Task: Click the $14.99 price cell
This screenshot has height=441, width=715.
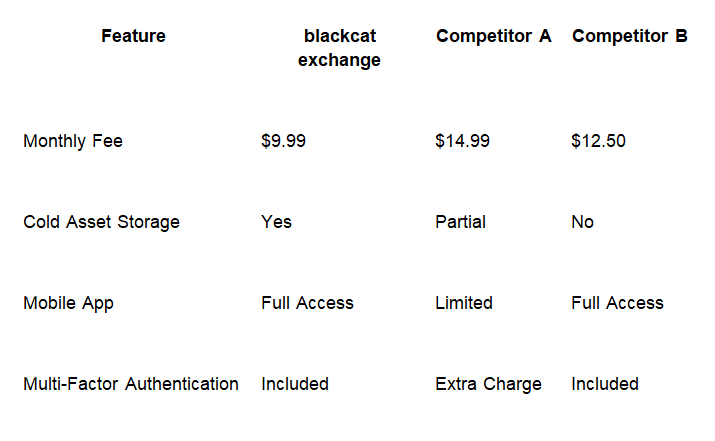Action: click(462, 141)
